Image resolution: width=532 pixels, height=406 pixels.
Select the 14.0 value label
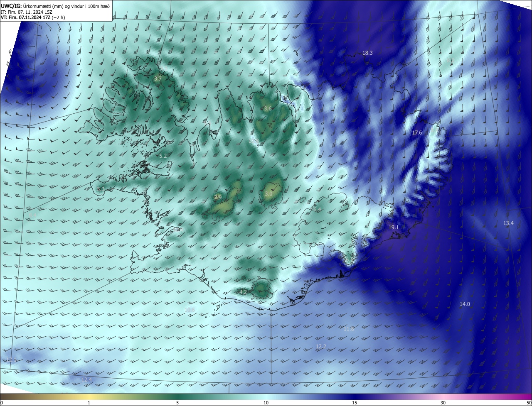[x=465, y=304]
